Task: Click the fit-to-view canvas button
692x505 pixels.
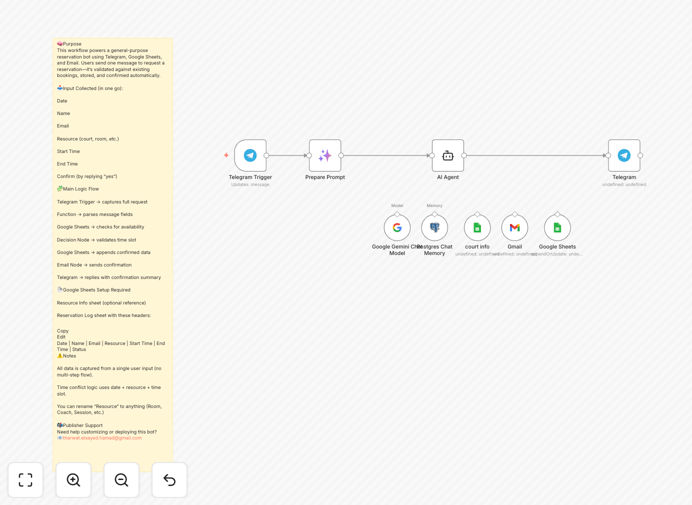Action: point(26,480)
